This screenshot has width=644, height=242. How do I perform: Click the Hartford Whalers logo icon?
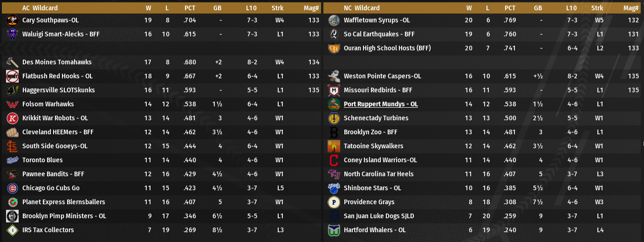click(x=334, y=230)
